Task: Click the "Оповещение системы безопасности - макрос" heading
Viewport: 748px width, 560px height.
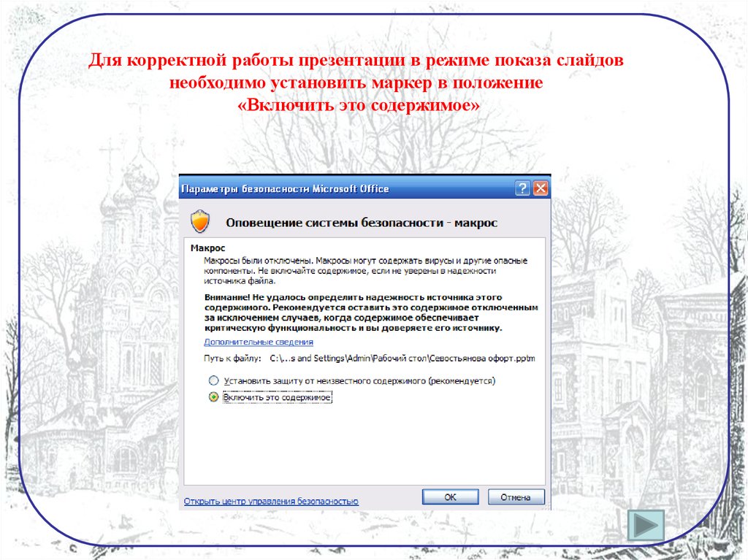Action: (362, 223)
